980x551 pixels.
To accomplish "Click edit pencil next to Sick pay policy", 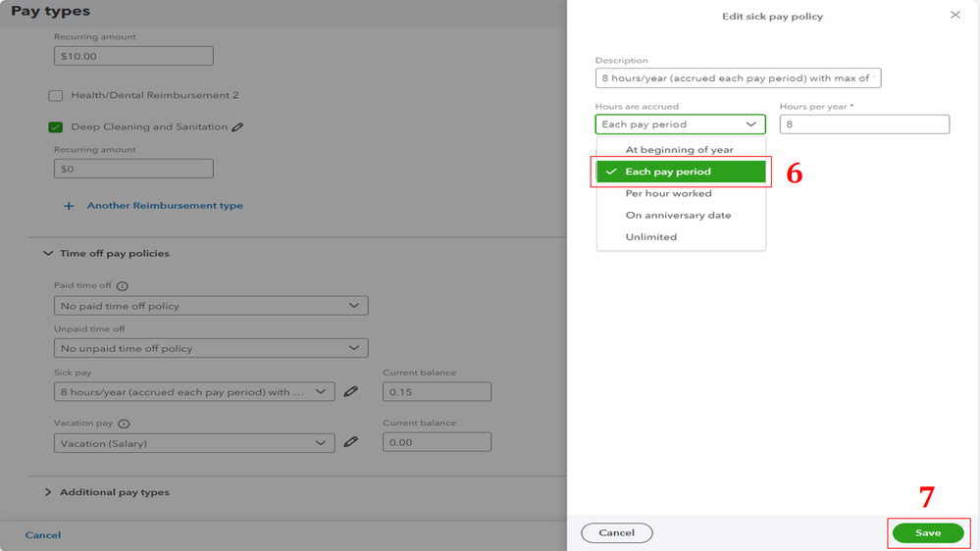I will click(350, 392).
